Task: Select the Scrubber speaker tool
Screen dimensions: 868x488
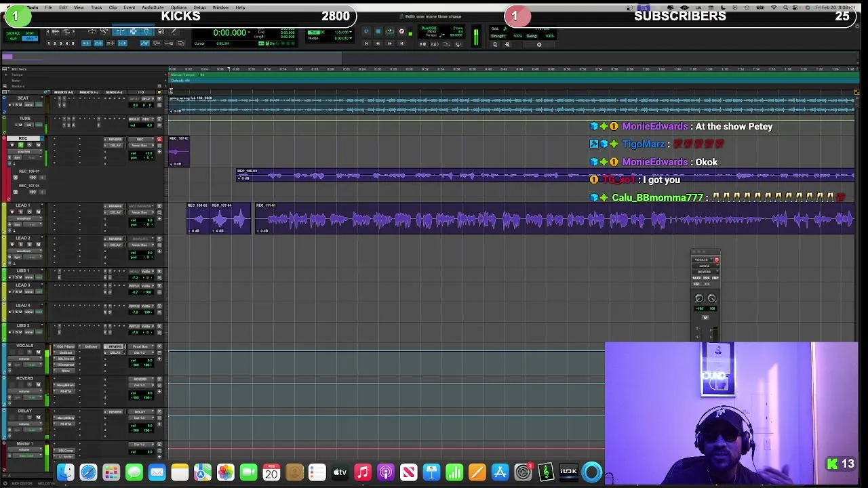Action: pos(161,32)
